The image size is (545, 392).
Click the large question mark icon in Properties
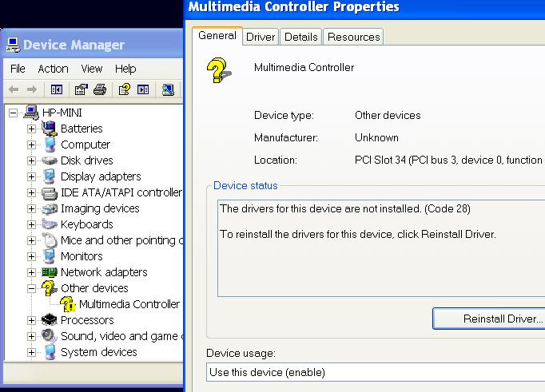[x=219, y=70]
